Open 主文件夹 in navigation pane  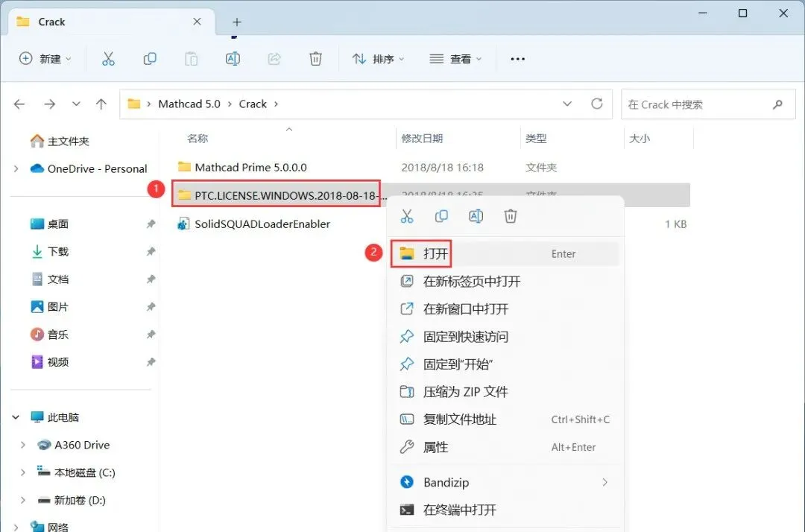point(60,141)
